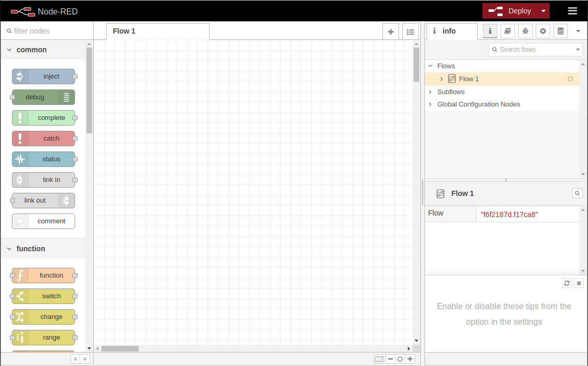Image resolution: width=588 pixels, height=366 pixels.
Task: Open the Help sidebar book icon
Action: (x=508, y=31)
